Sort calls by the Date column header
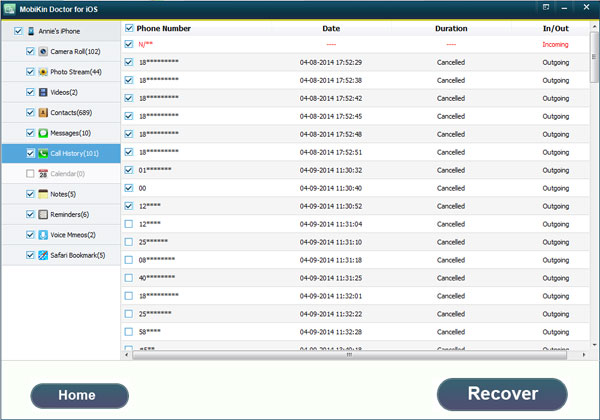600x420 pixels. pyautogui.click(x=331, y=29)
